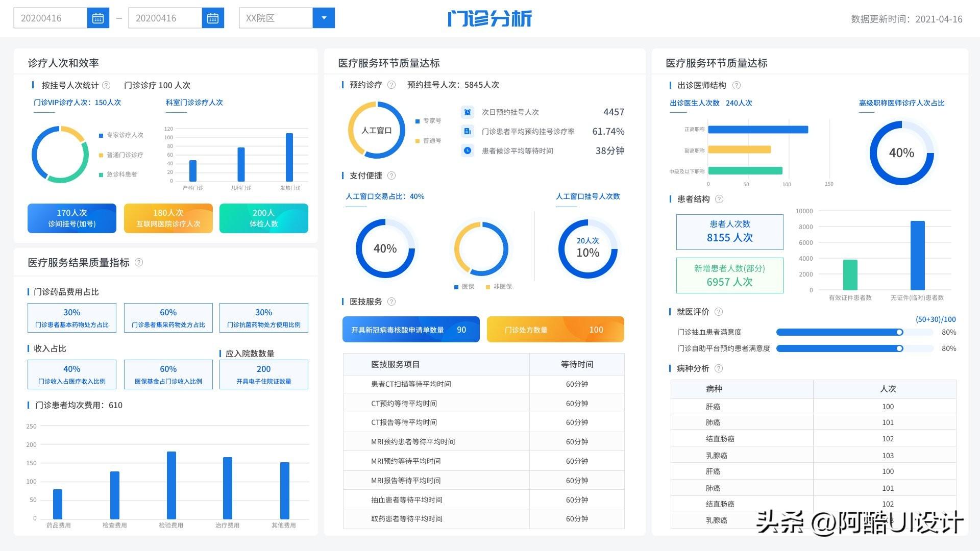The image size is (980, 551).
Task: Click the 抽血患者等待平均时间 row
Action: pyautogui.click(x=484, y=500)
